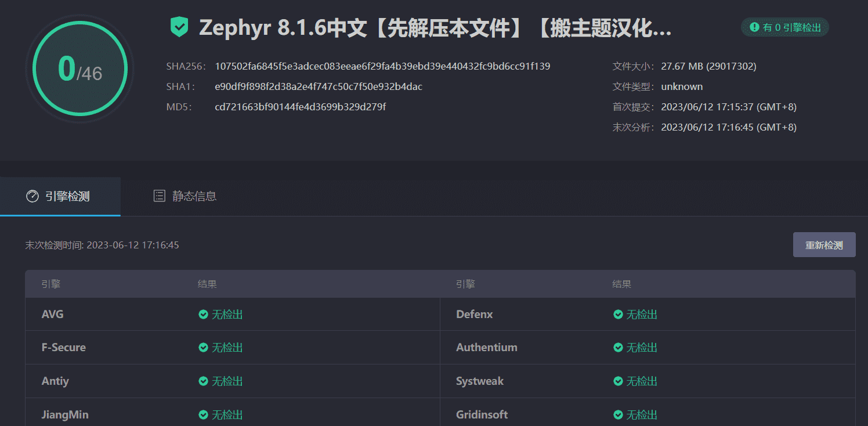The width and height of the screenshot is (868, 426).
Task: Click the Gridinsoft engine name
Action: click(482, 415)
